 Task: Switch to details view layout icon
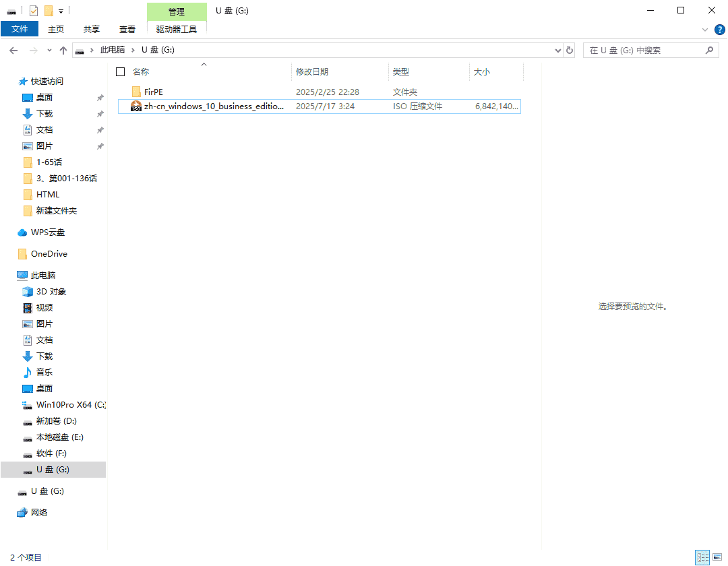[703, 557]
